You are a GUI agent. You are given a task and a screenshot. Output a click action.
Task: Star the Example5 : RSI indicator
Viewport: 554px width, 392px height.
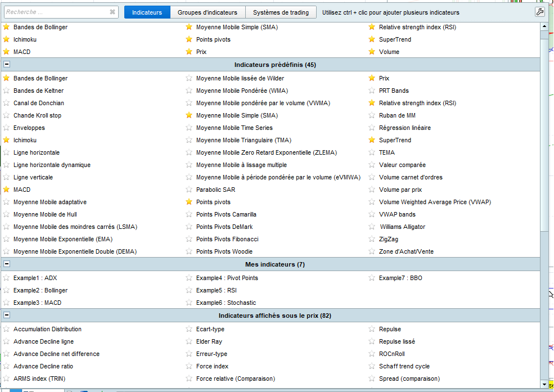(189, 290)
